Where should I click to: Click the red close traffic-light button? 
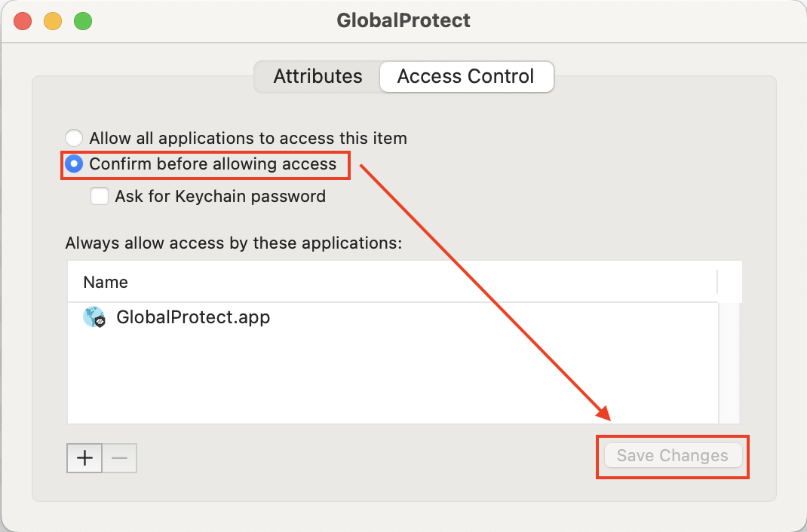pos(22,20)
